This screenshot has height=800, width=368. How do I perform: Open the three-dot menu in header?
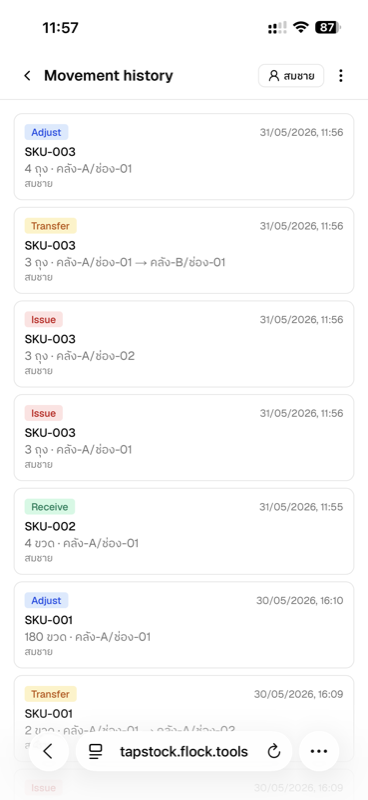(340, 76)
